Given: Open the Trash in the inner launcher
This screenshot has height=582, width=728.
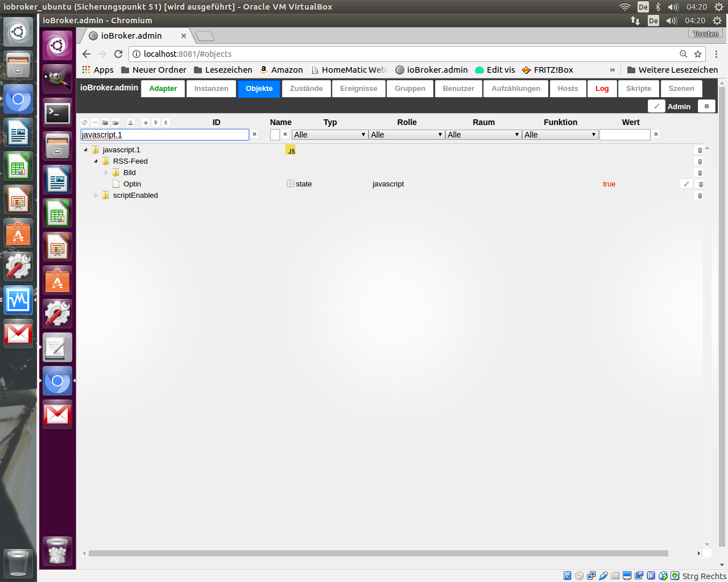Looking at the screenshot, I should coord(57,551).
